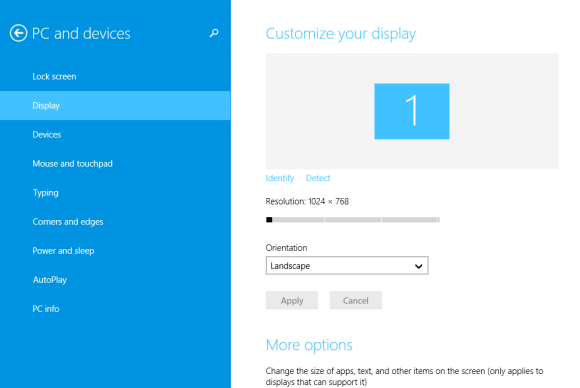Image resolution: width=580 pixels, height=388 pixels.
Task: Go to AutoPlay settings
Action: 115,280
